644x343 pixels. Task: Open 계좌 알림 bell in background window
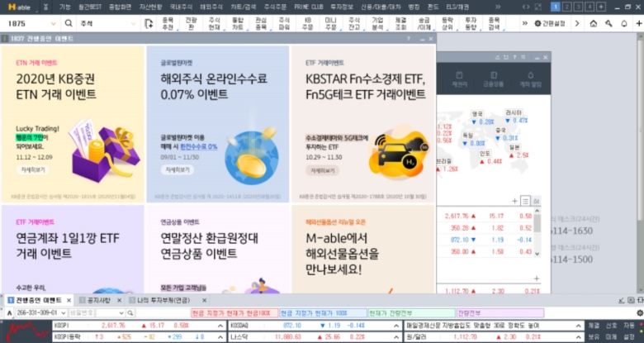(531, 80)
